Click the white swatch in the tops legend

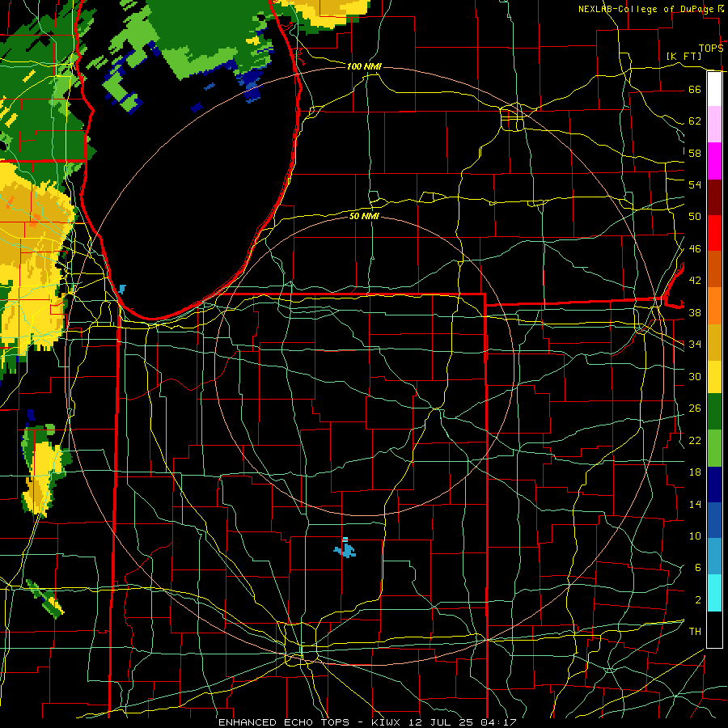click(714, 89)
